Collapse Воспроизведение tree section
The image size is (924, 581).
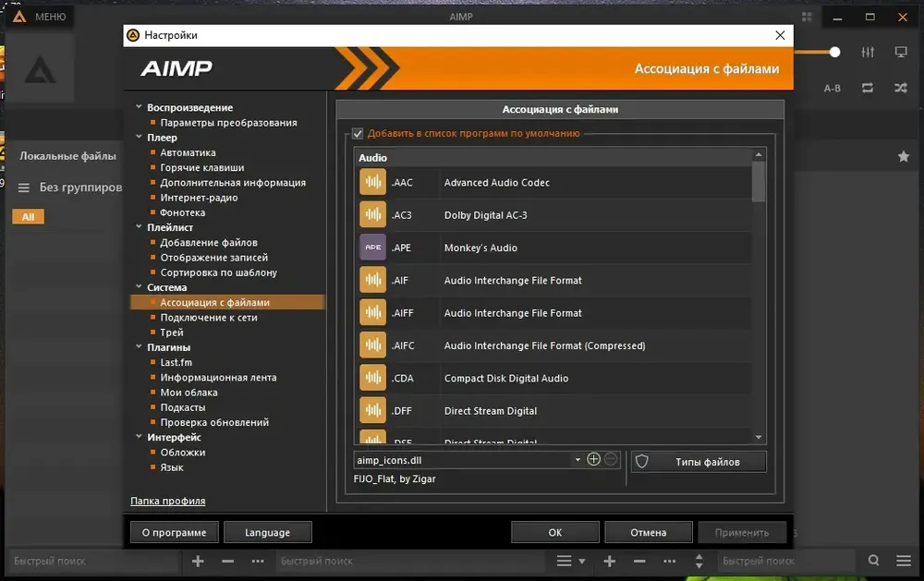point(140,106)
